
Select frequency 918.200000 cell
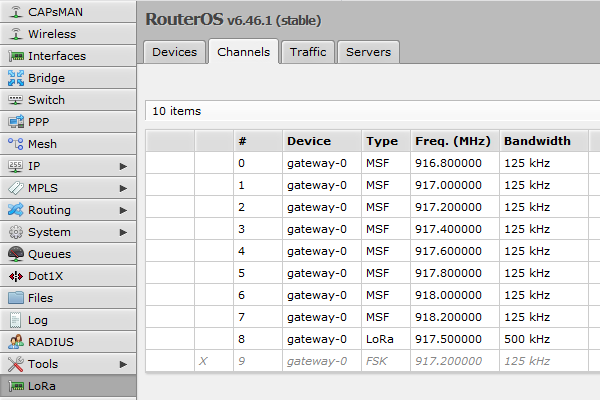coord(455,317)
